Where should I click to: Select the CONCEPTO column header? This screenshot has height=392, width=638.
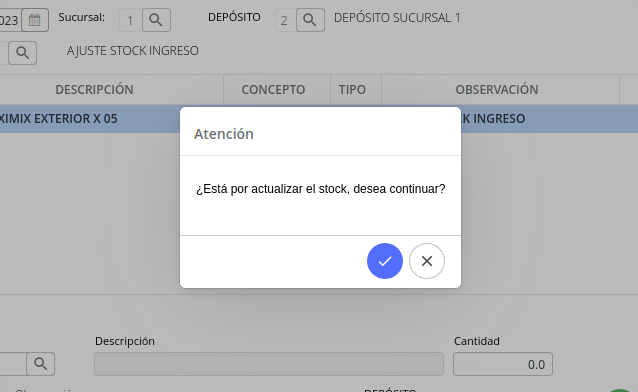[x=273, y=90]
